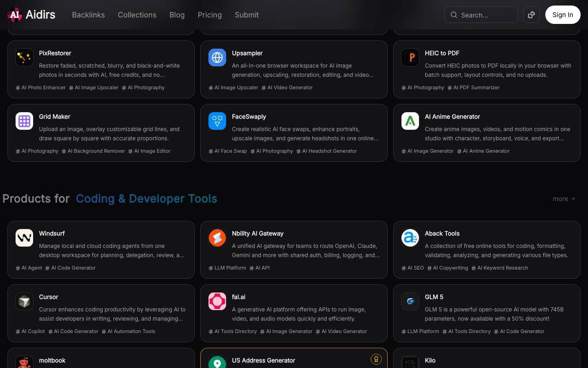The image size is (588, 368).
Task: Open the Kilo product icon
Action: click(x=410, y=362)
